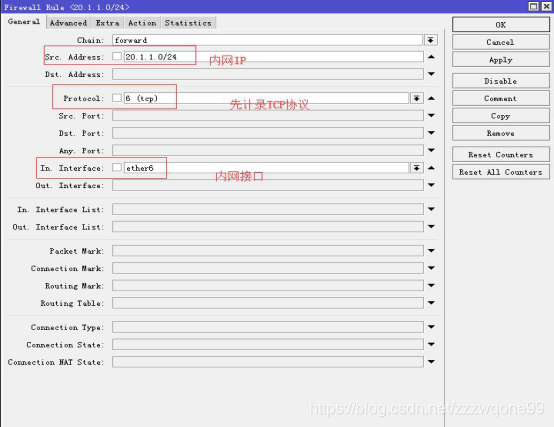Close the Firewall Rule window
The height and width of the screenshot is (427, 554).
tap(546, 6)
